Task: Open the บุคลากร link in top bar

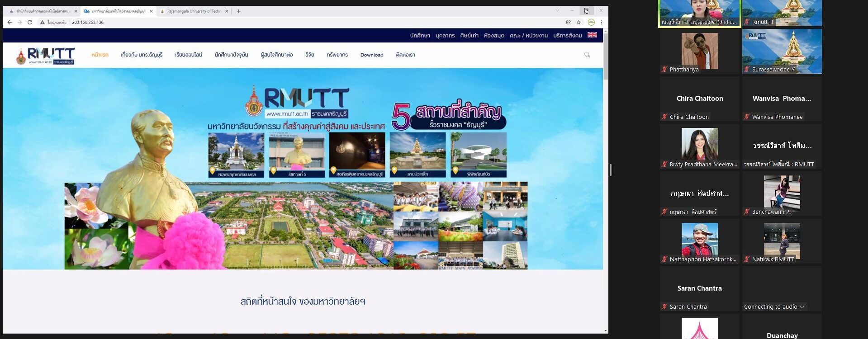Action: [x=445, y=35]
